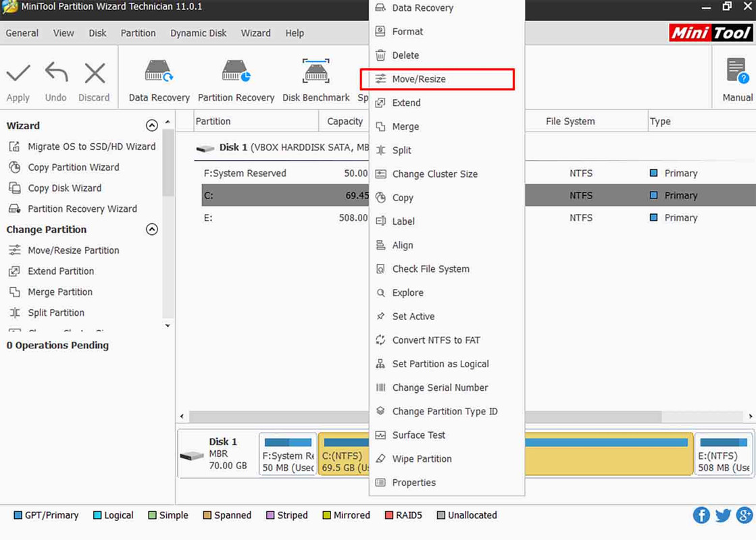Open the View menu
The image size is (756, 540).
coord(64,33)
